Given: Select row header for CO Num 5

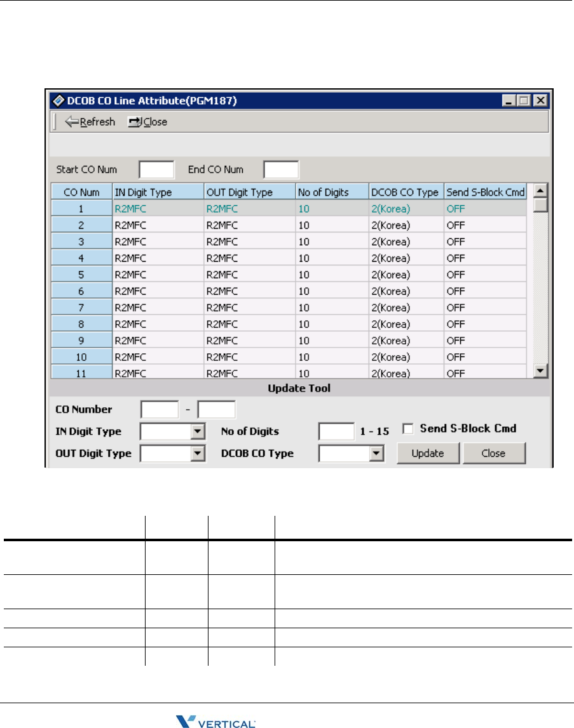Looking at the screenshot, I should (82, 274).
